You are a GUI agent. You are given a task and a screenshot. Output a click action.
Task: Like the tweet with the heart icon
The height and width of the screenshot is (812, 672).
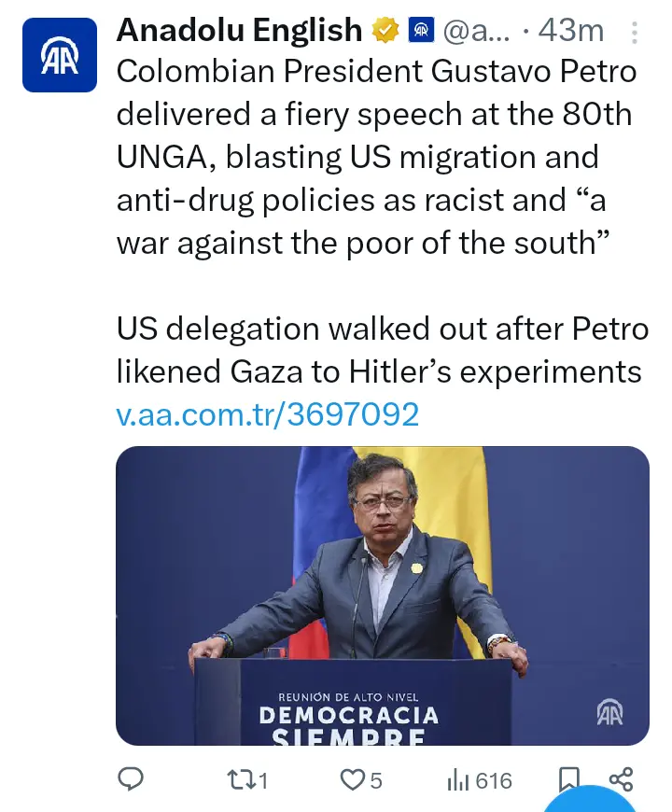pyautogui.click(x=351, y=779)
